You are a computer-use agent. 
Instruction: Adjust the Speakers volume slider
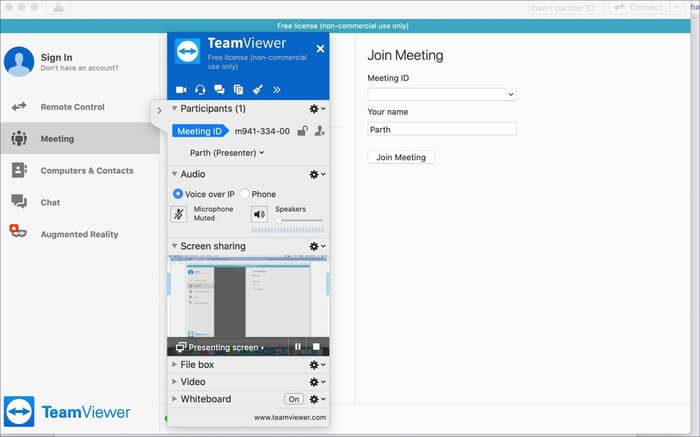(x=299, y=221)
